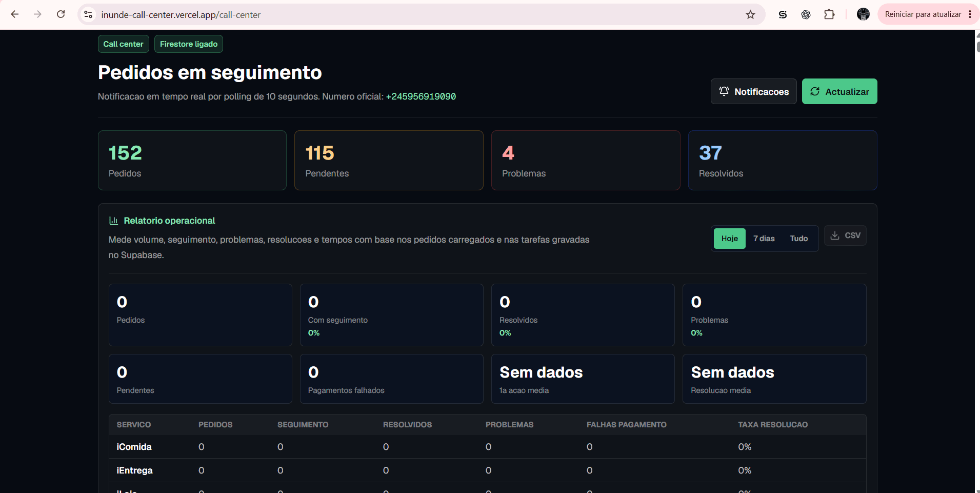Click the FALHAS PAGAMENTO column header

click(x=626, y=425)
